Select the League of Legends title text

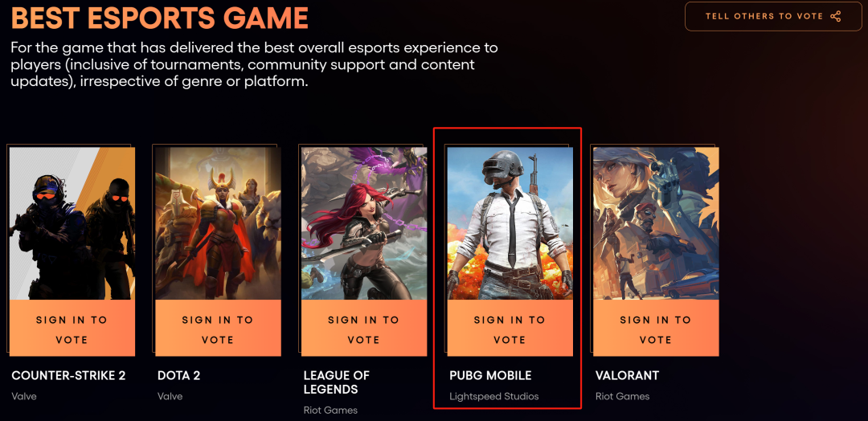(337, 382)
